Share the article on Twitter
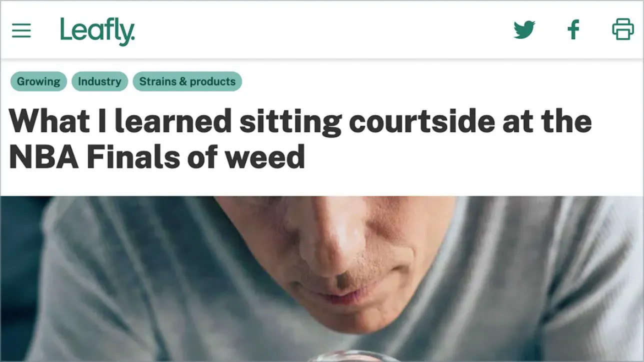Image resolution: width=644 pixels, height=362 pixels. point(524,29)
